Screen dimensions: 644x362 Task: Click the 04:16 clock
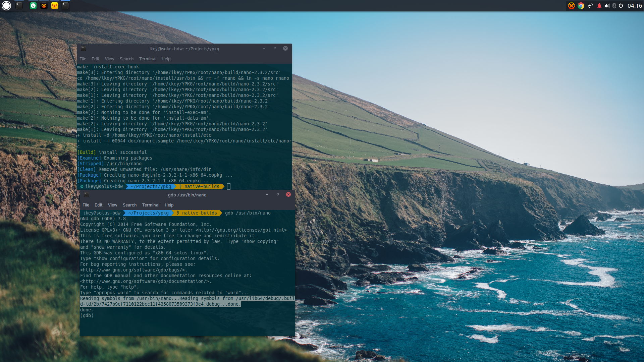[x=635, y=6]
